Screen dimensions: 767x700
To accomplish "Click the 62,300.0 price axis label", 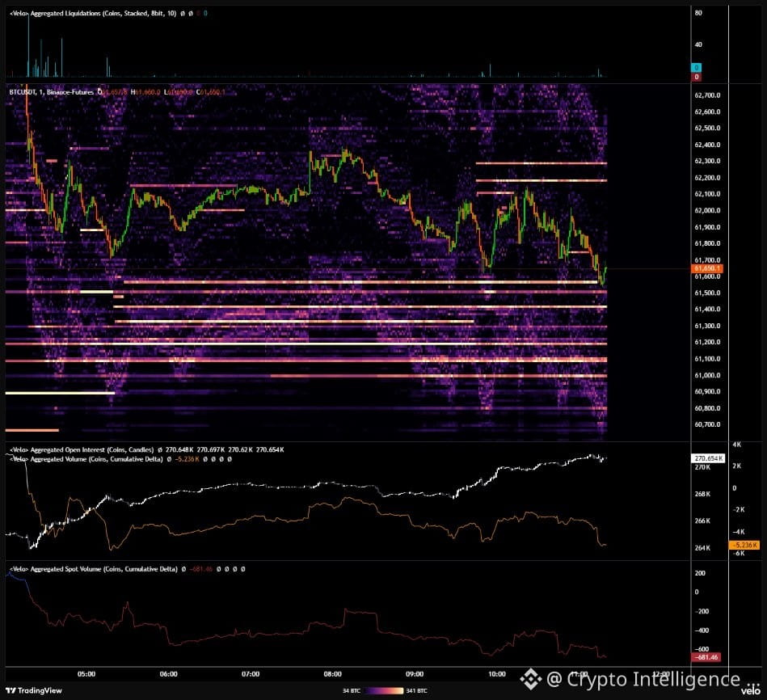I will point(707,161).
